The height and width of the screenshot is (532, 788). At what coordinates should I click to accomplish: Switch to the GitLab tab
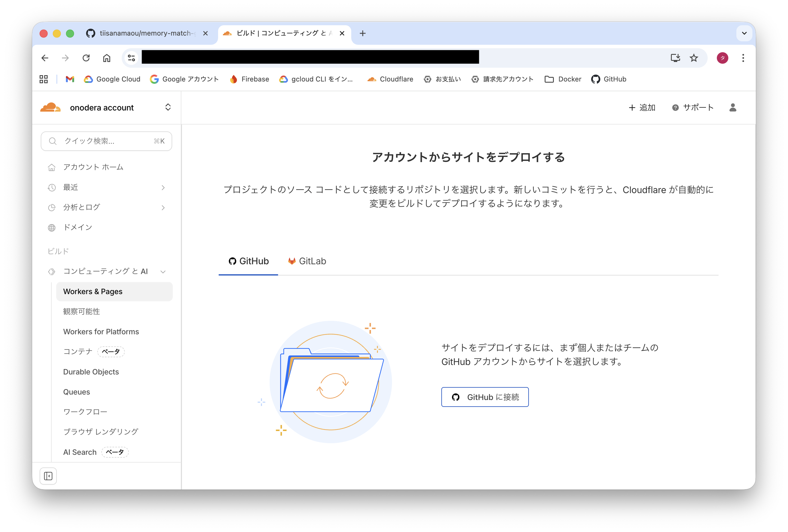click(x=307, y=261)
